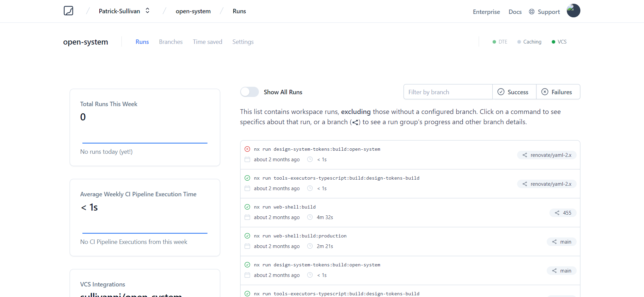Click clock icon beside 4m 32s duration
Image resolution: width=644 pixels, height=297 pixels.
click(x=310, y=217)
